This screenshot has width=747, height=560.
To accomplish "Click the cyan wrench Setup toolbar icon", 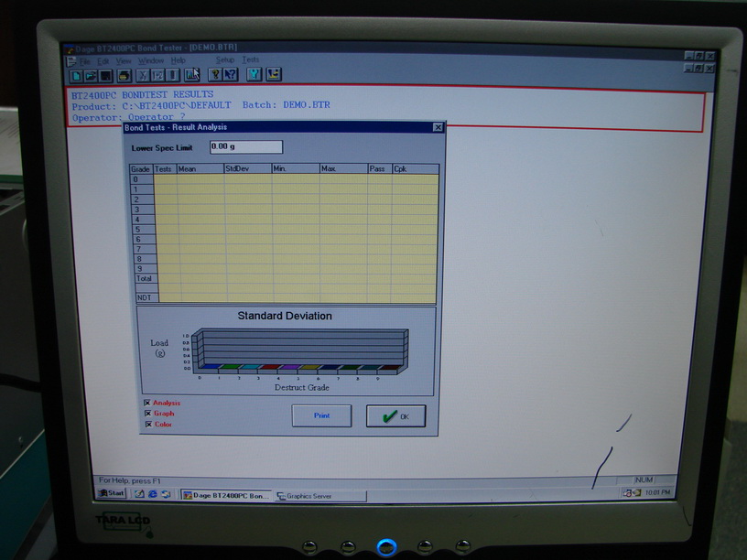I will coord(254,74).
